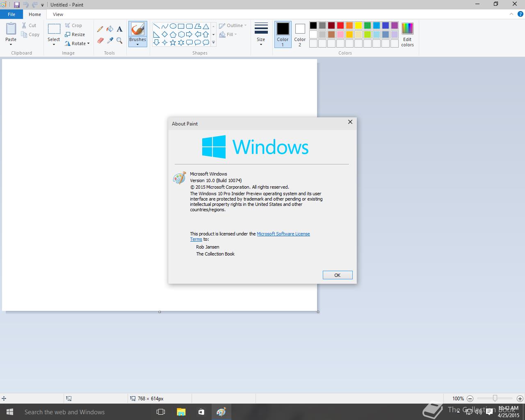Open Edit colors dialog
This screenshot has width=525, height=420.
click(x=407, y=35)
